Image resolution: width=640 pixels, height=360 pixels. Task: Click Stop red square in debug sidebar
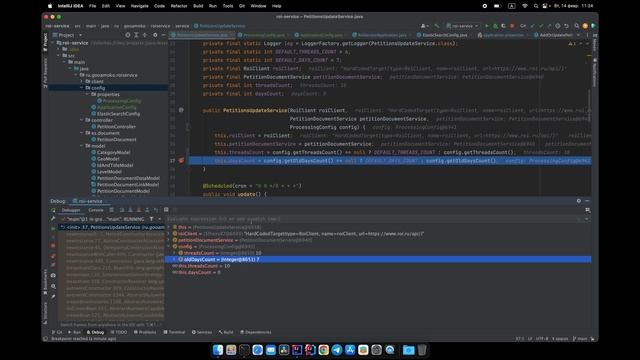point(53,246)
